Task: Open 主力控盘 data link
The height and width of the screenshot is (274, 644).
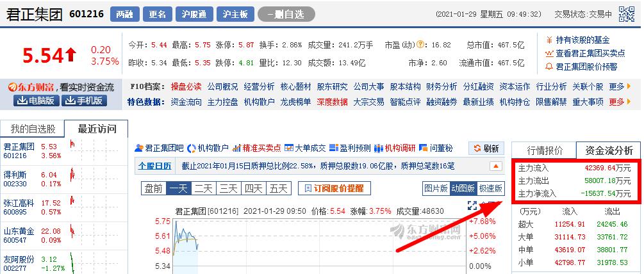Action: coord(222,102)
